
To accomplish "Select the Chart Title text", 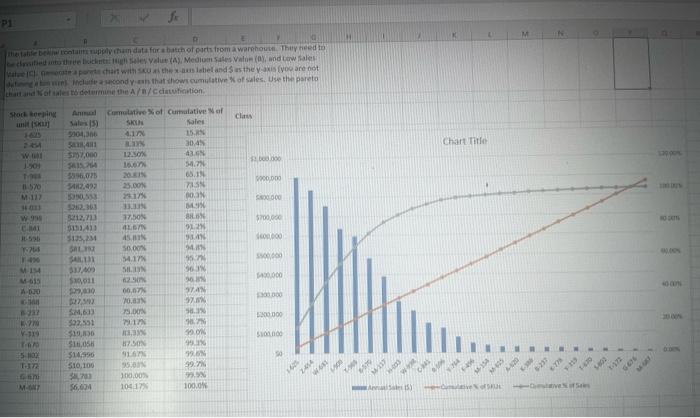I will point(465,141).
